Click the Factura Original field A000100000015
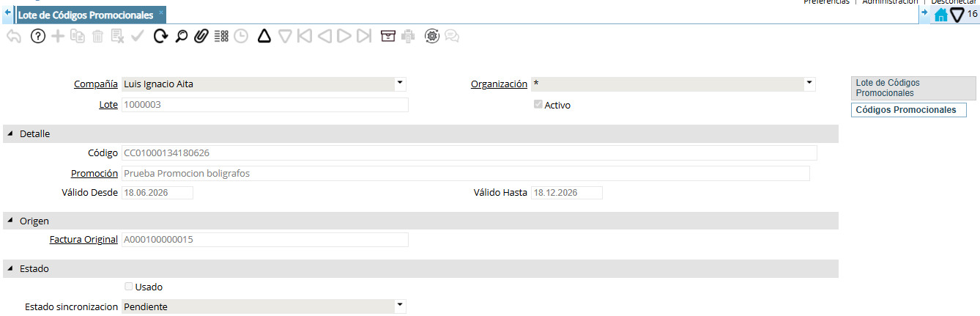Image resolution: width=980 pixels, height=316 pixels. point(264,240)
